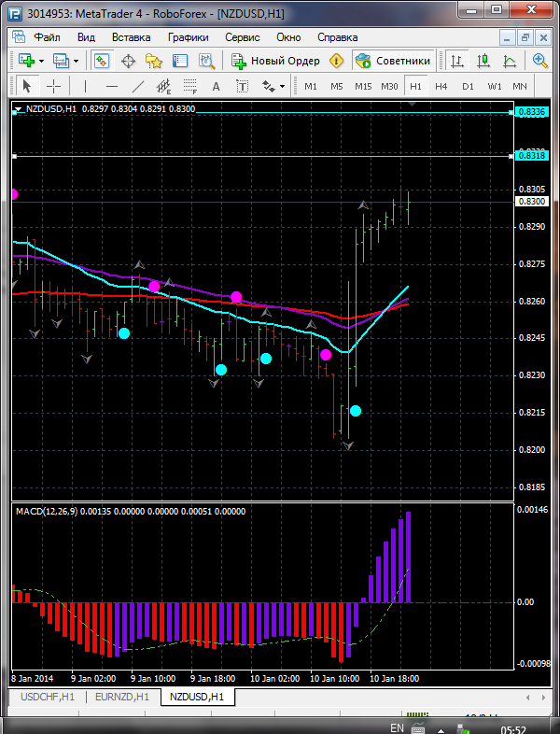
Task: Select the text A tool
Action: tap(216, 86)
